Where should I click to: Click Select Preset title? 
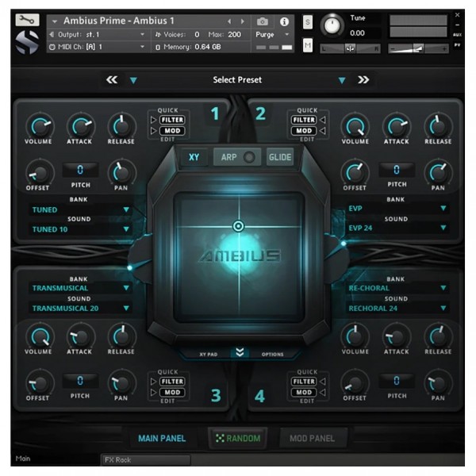(237, 80)
